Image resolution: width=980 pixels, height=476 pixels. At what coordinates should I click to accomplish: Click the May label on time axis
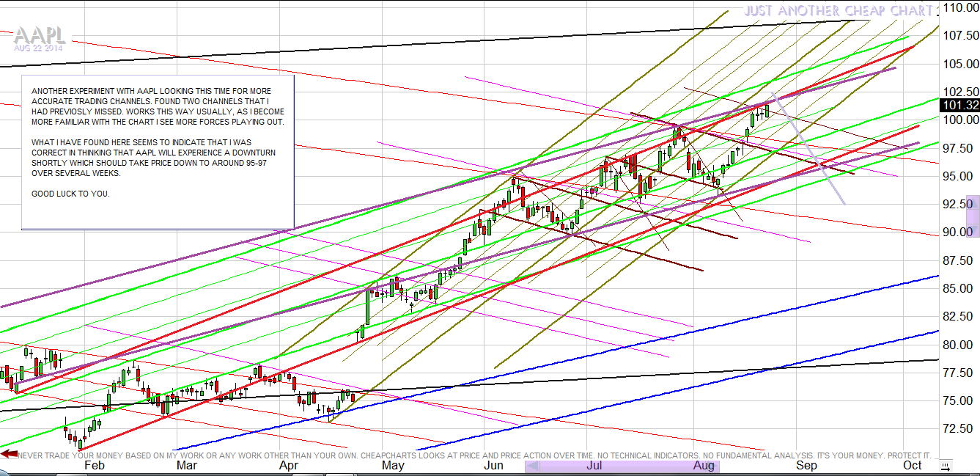click(393, 465)
